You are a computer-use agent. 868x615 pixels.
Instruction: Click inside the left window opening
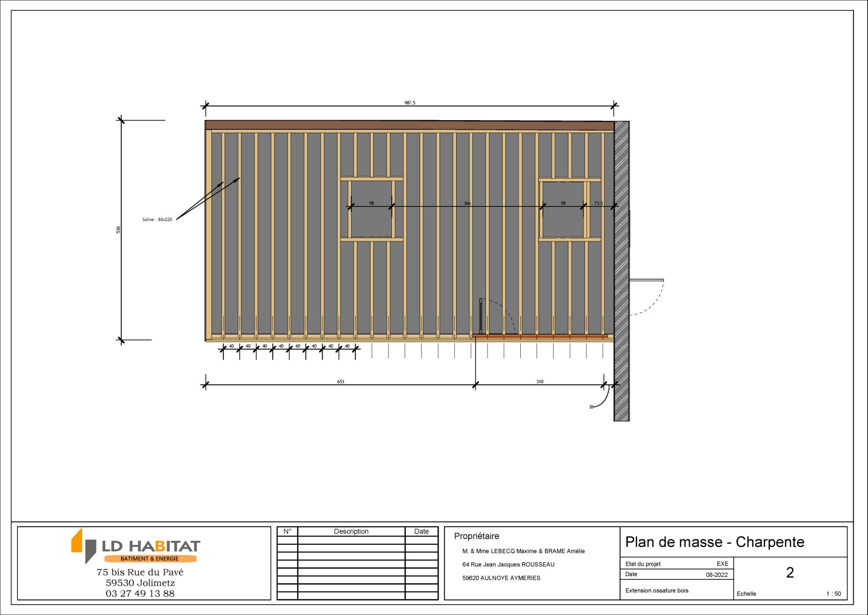372,221
